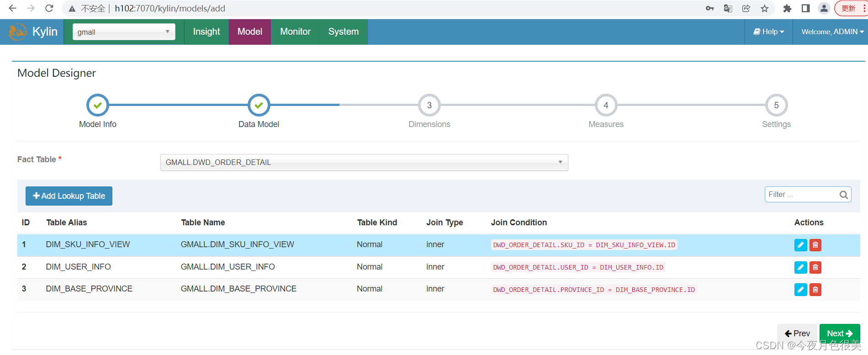Go to the Model Info step
868x355 pixels.
click(98, 105)
